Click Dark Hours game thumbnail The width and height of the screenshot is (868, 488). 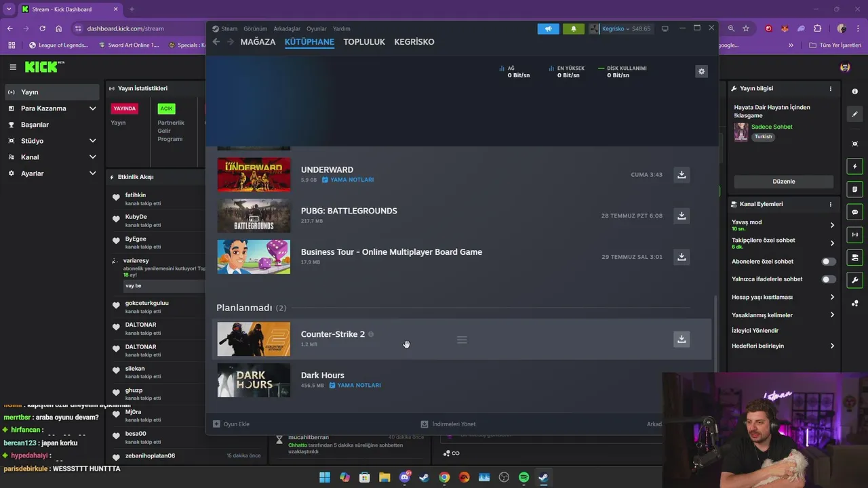(x=254, y=380)
